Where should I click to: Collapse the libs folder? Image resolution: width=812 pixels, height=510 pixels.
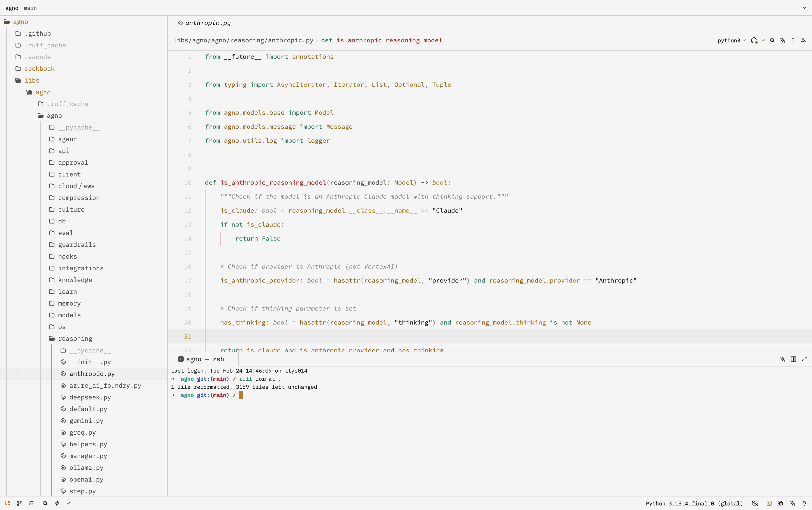pyautogui.click(x=32, y=80)
